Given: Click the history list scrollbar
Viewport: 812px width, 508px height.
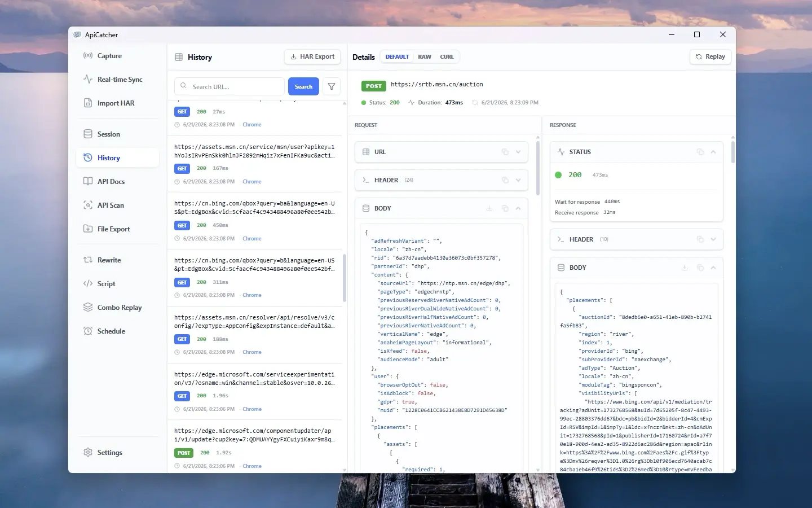Looking at the screenshot, I should (345, 278).
